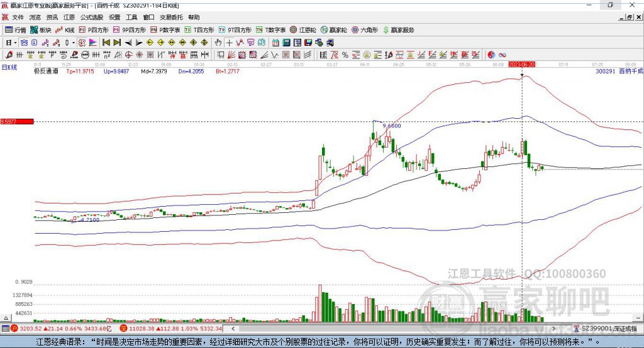Click the 3203.52 index status reading
This screenshot has height=348, width=644.
(31, 329)
